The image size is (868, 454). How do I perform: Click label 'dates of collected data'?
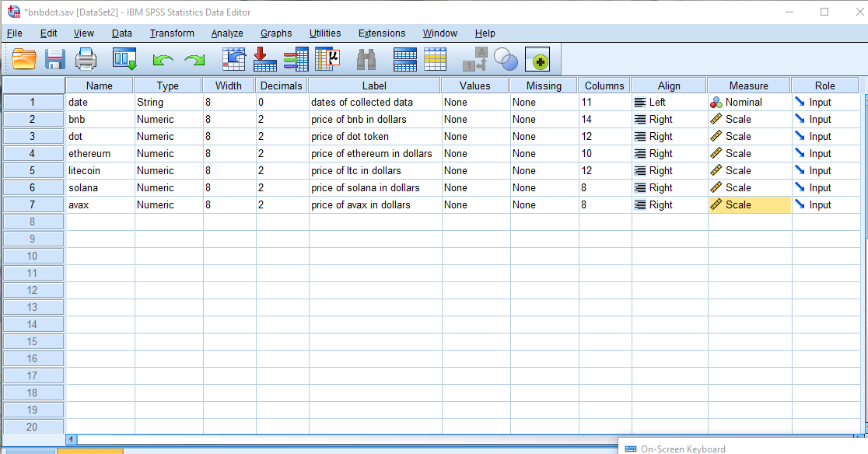click(x=362, y=103)
